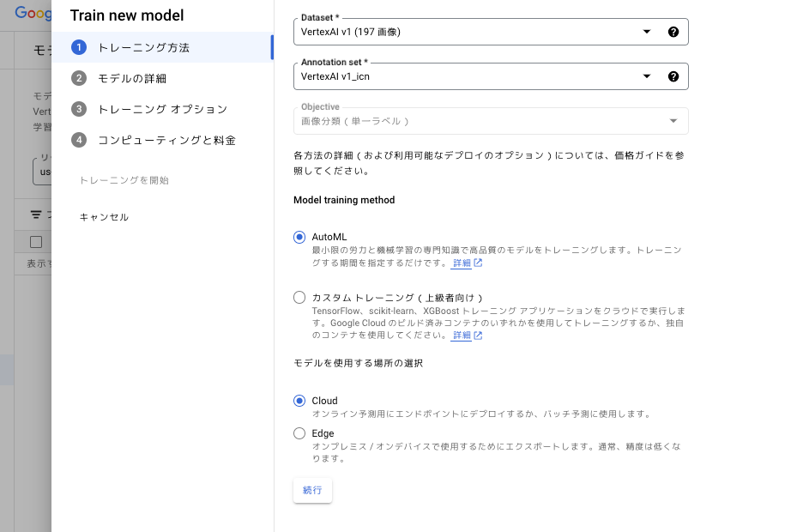Image resolution: width=797 pixels, height=532 pixels.
Task: Select カスタム トレーニング radio option
Action: 299,298
